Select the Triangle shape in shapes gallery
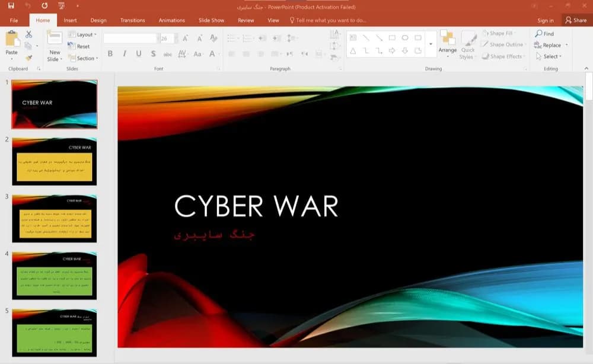 coord(353,50)
